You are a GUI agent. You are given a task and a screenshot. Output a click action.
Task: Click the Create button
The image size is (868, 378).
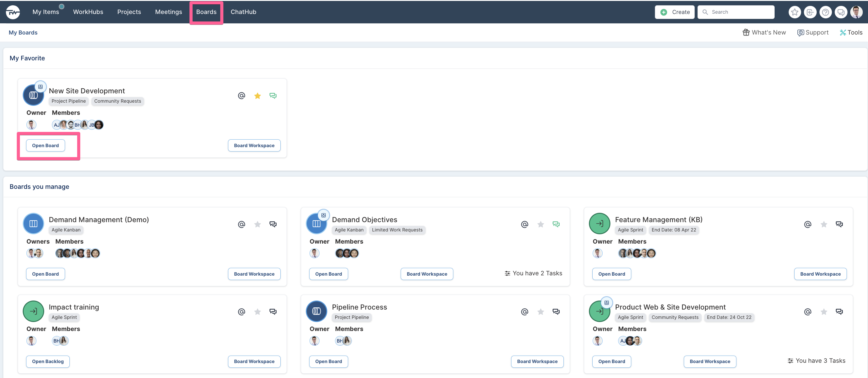click(x=674, y=12)
